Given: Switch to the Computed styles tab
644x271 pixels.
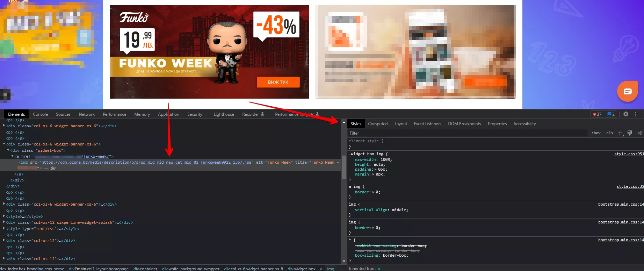Looking at the screenshot, I should coord(378,124).
